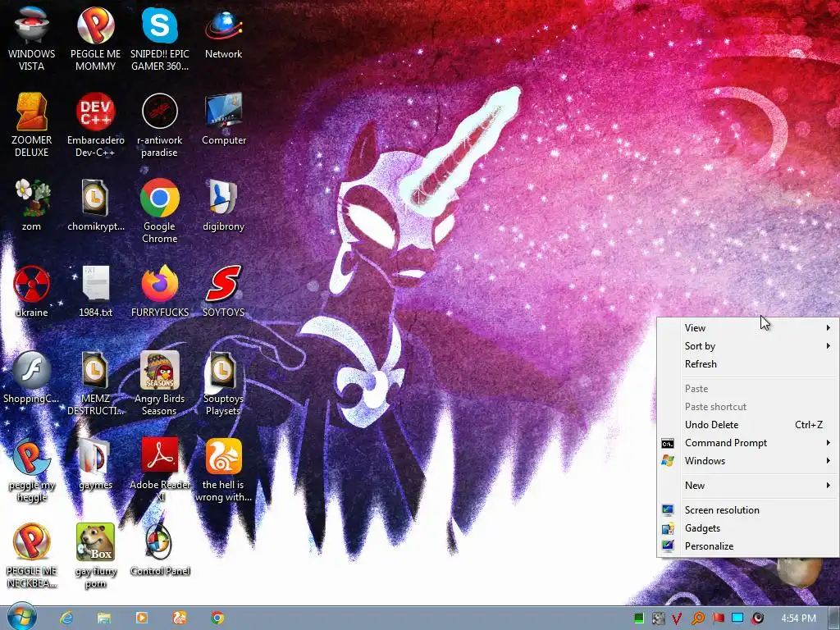
Task: Open the Action Center flag icon
Action: point(718,619)
